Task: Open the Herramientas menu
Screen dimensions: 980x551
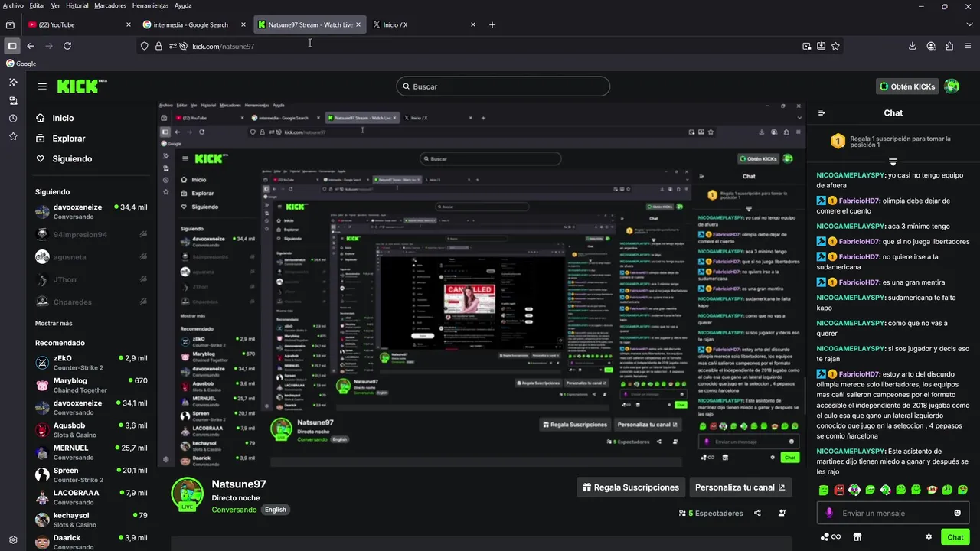Action: 150,5
